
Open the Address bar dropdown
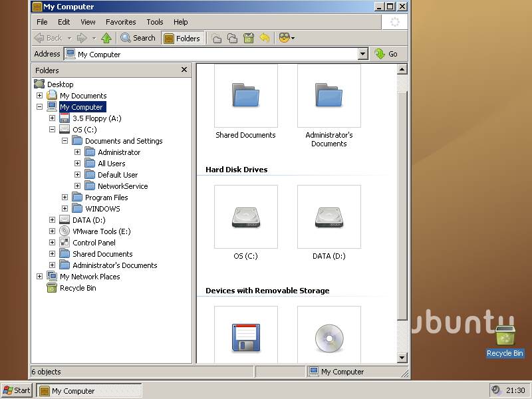click(362, 54)
